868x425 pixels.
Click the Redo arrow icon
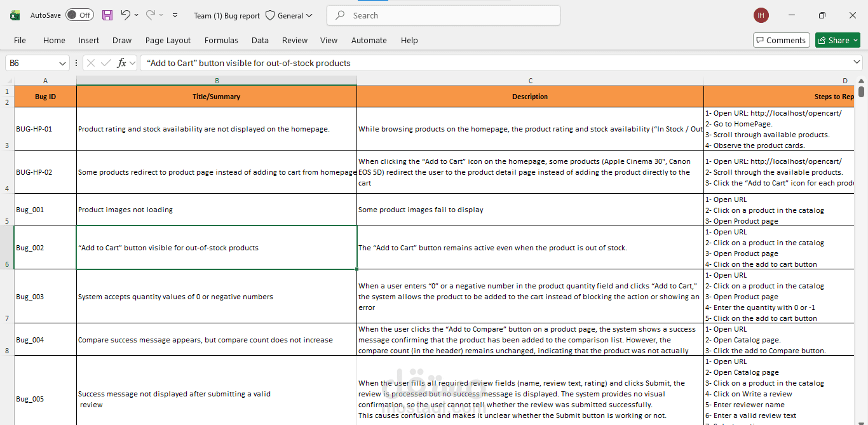coord(151,15)
